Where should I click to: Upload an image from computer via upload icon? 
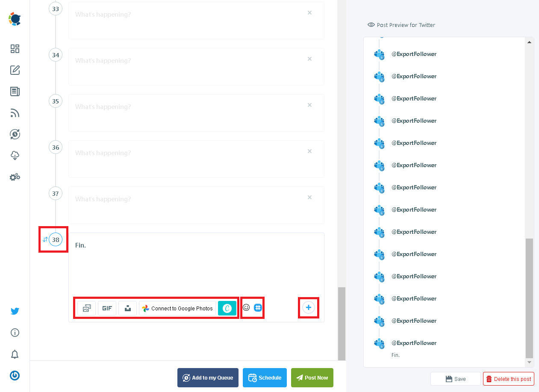[127, 308]
